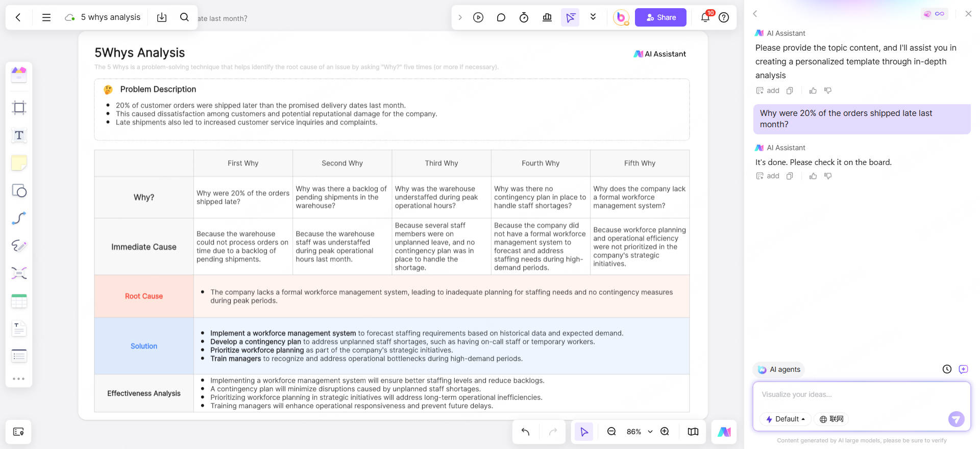980x449 pixels.
Task: Click the 5Whys Analysis title
Action: [x=139, y=53]
